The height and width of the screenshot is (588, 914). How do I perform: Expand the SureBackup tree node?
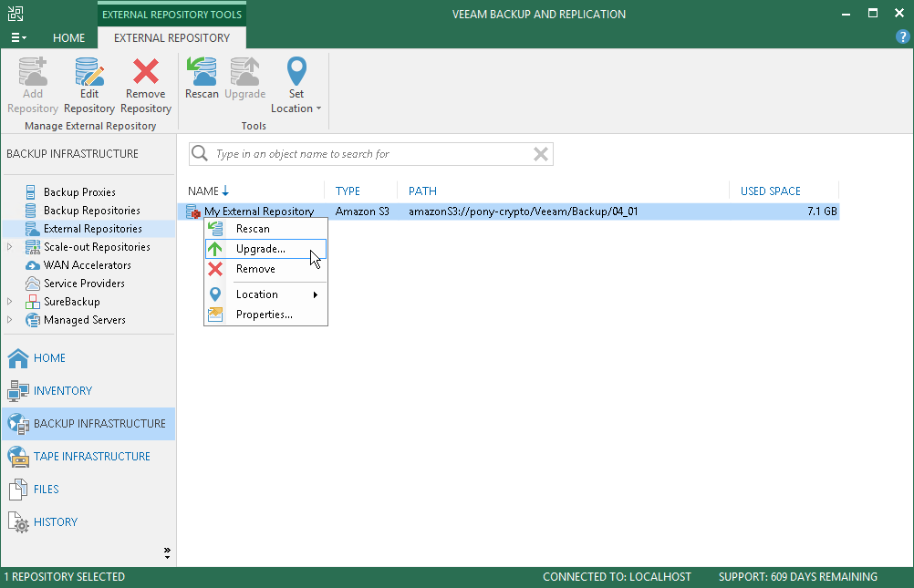click(10, 302)
